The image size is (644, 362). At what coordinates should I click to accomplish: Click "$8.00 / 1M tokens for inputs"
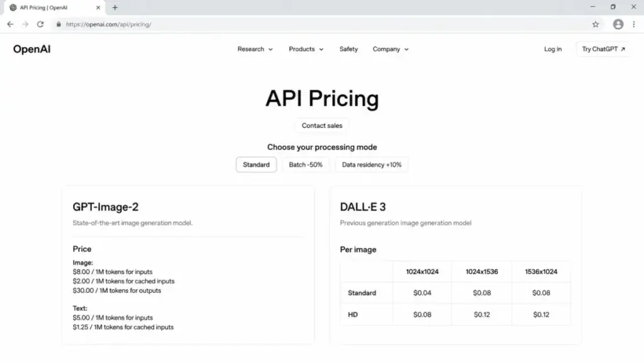[x=113, y=272]
